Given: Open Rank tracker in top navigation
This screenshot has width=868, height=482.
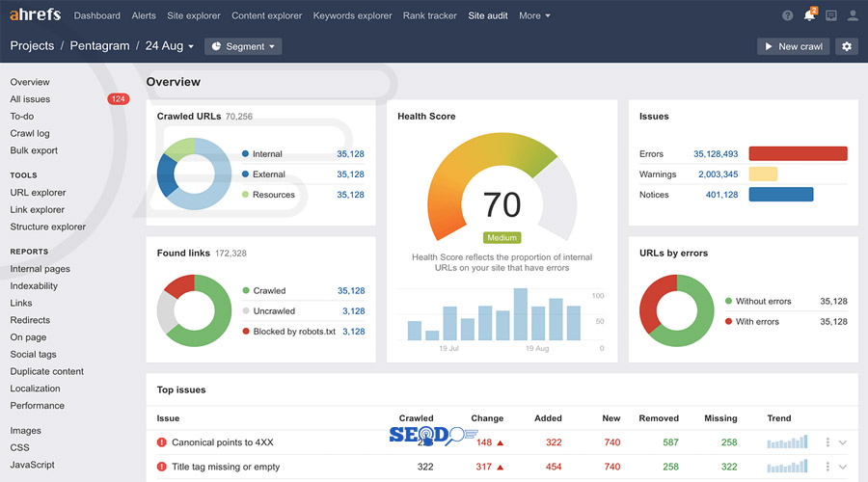Looking at the screenshot, I should [429, 15].
